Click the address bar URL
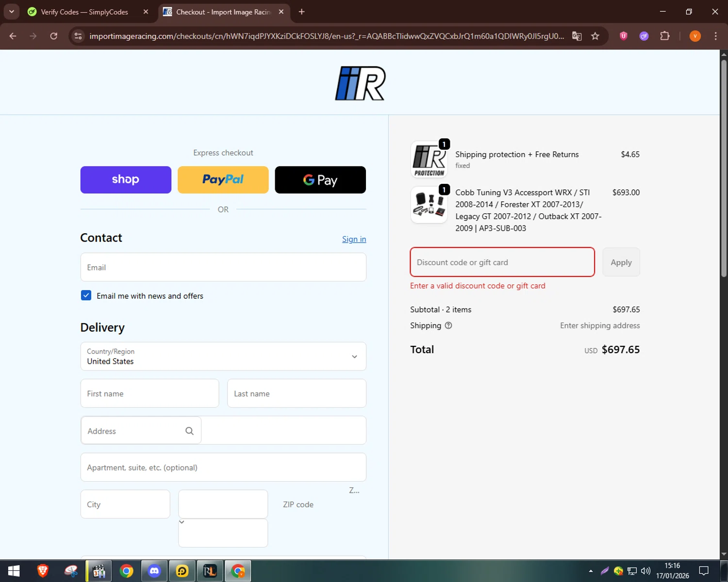This screenshot has width=728, height=582. pyautogui.click(x=327, y=36)
